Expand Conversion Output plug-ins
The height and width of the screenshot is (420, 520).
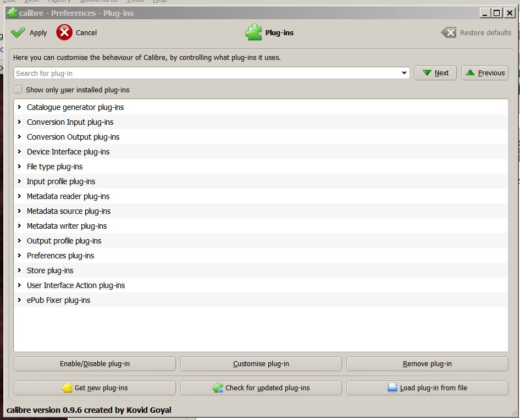tap(19, 137)
